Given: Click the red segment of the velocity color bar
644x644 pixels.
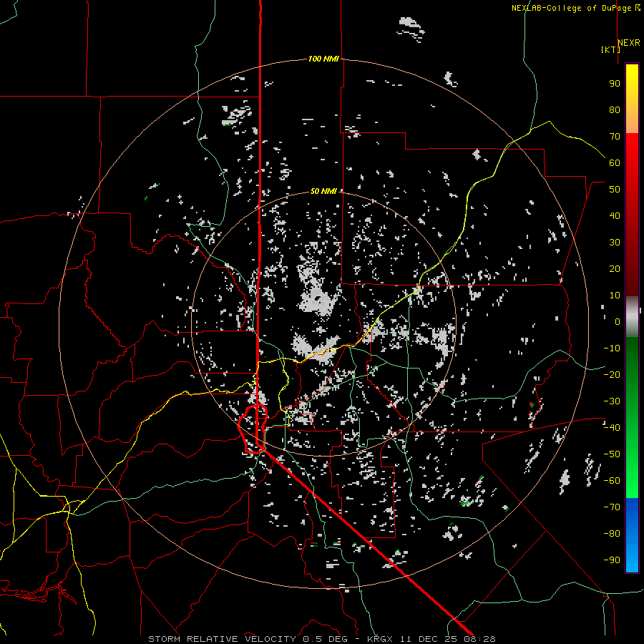Looking at the screenshot, I should [x=632, y=215].
